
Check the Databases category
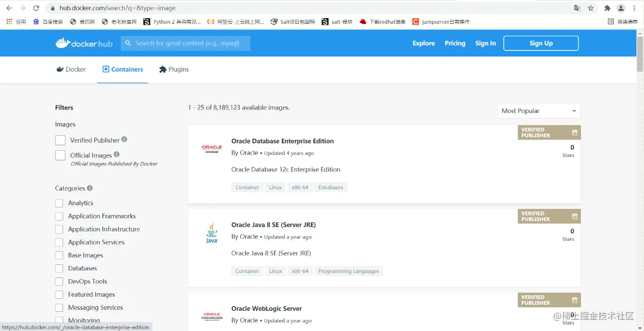click(59, 268)
